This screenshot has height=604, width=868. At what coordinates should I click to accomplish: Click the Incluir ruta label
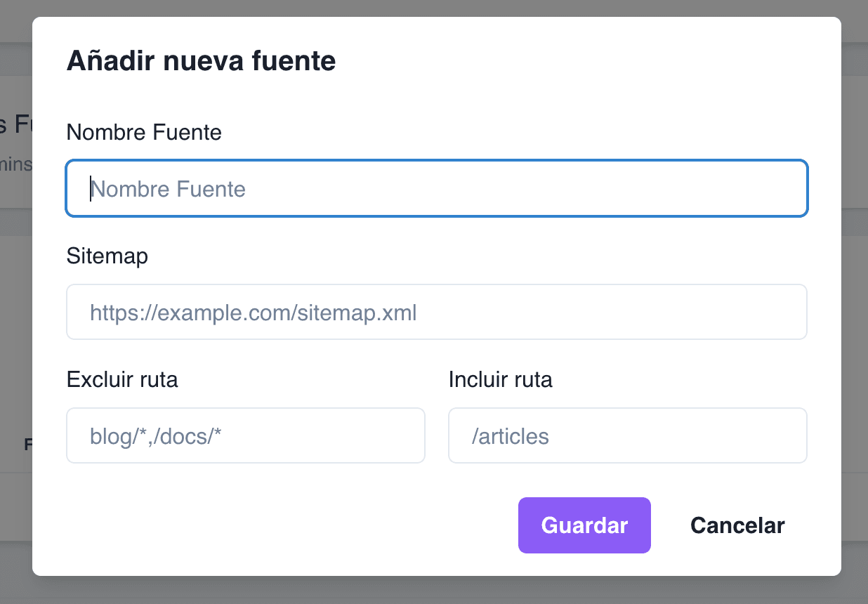tap(500, 379)
